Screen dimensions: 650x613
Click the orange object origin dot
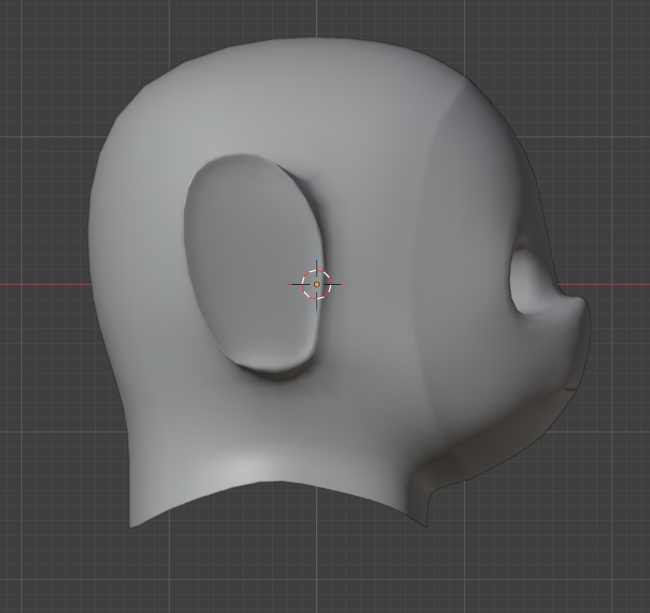tap(317, 284)
